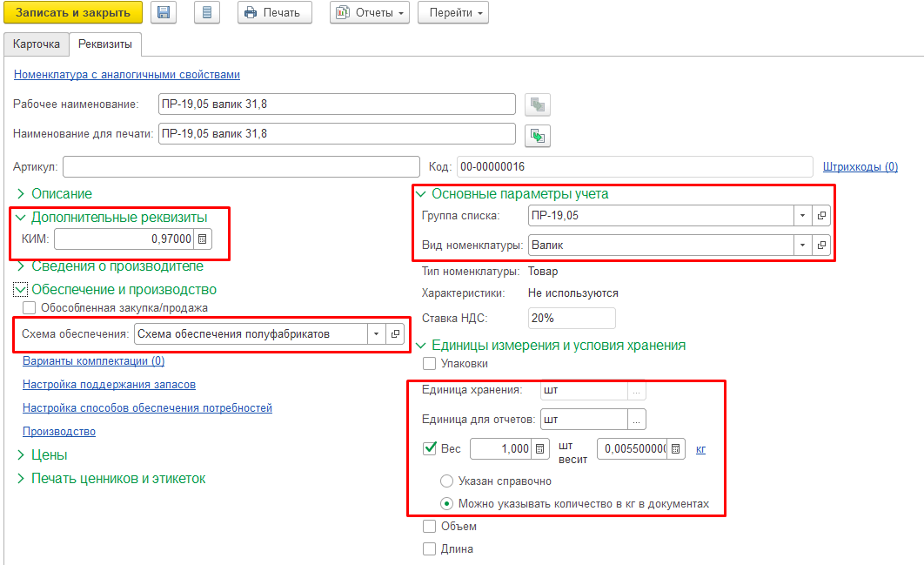Toggle the Обособленная закупка/продажа checkbox
This screenshot has height=565, width=924.
(29, 308)
